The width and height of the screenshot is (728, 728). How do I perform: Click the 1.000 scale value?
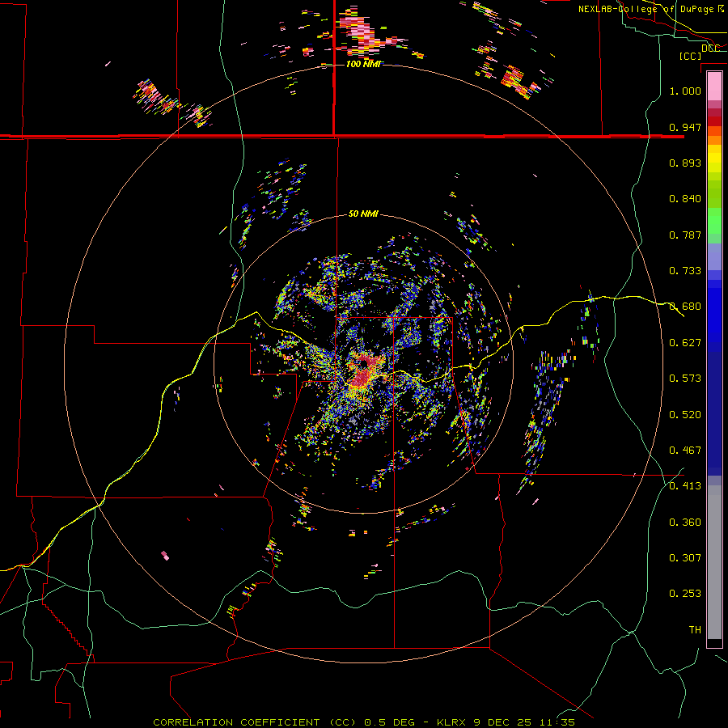(685, 91)
